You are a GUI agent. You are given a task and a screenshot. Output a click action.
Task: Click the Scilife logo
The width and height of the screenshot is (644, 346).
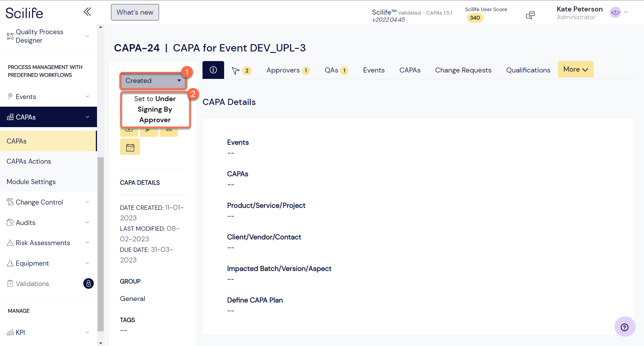(24, 13)
